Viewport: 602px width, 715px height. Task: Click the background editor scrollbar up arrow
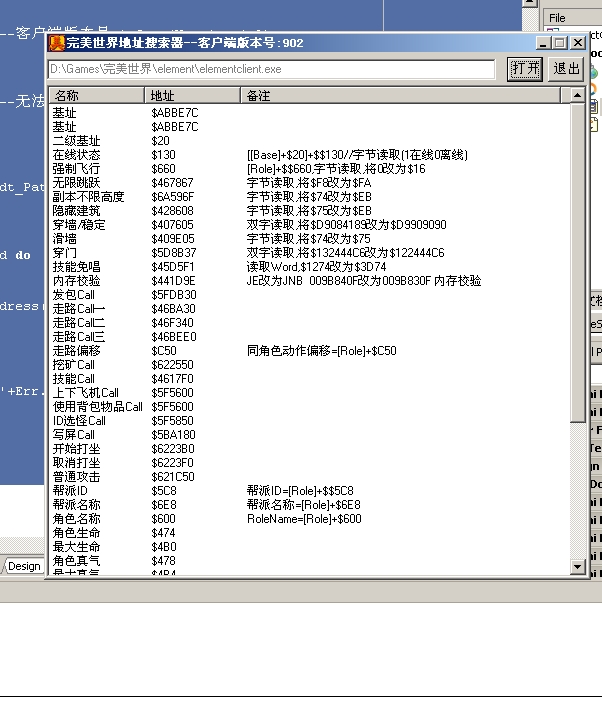pos(530,4)
